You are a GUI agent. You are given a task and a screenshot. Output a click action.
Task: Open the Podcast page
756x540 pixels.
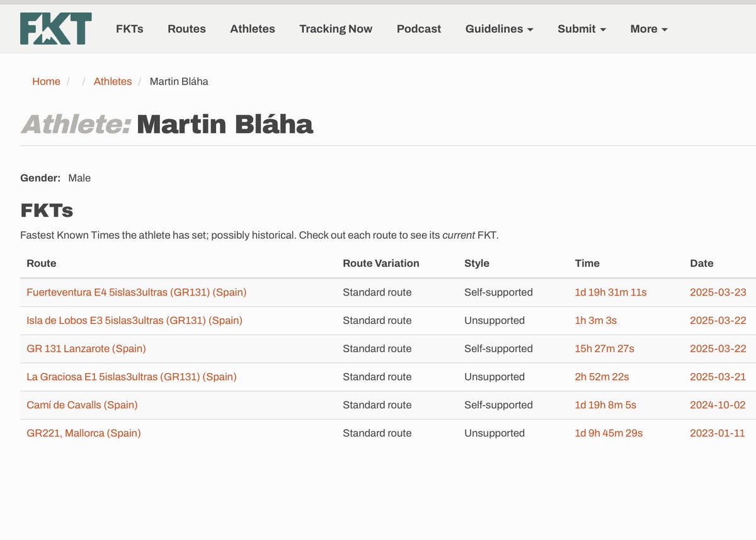(x=419, y=29)
